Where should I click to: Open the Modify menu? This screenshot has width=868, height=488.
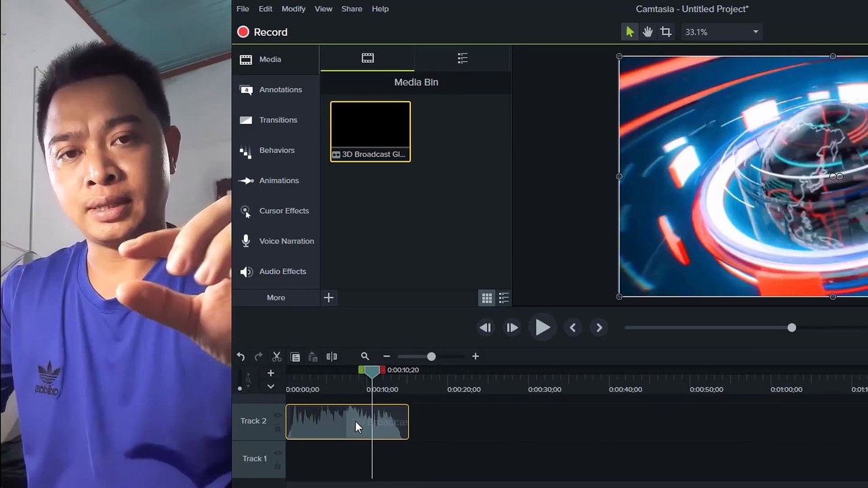(294, 9)
